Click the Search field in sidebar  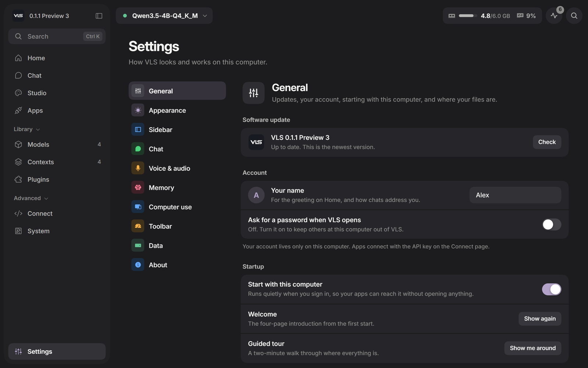[57, 36]
